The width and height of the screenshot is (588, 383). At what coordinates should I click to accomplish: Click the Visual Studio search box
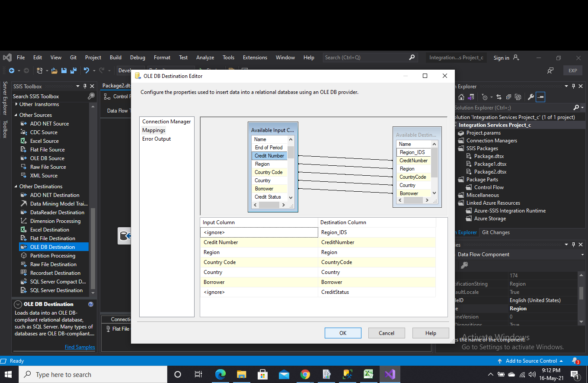(370, 58)
